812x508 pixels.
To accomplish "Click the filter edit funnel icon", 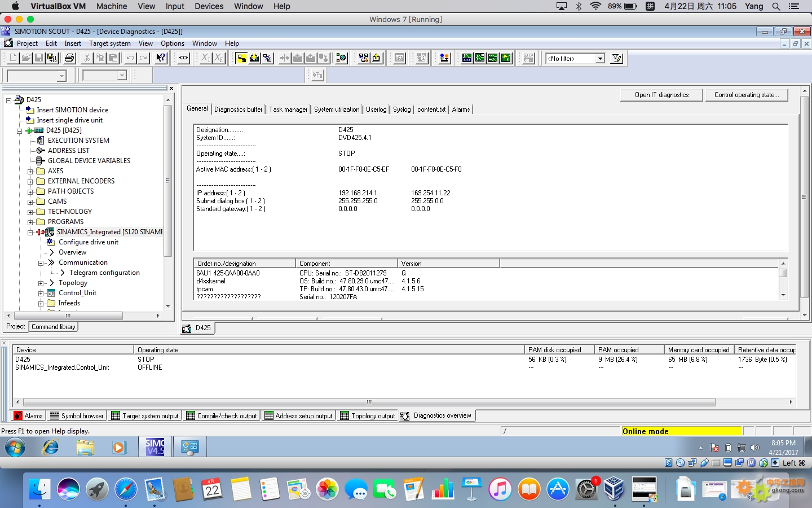I will [x=617, y=58].
